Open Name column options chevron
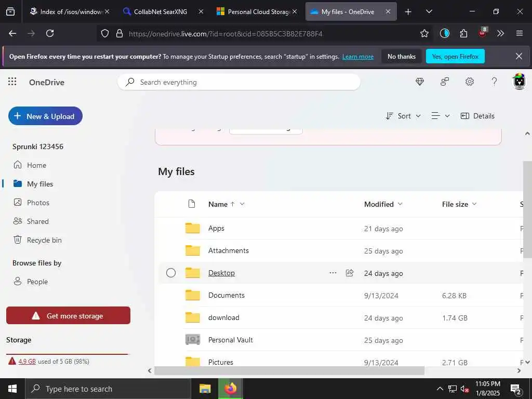The image size is (532, 399). pos(242,204)
